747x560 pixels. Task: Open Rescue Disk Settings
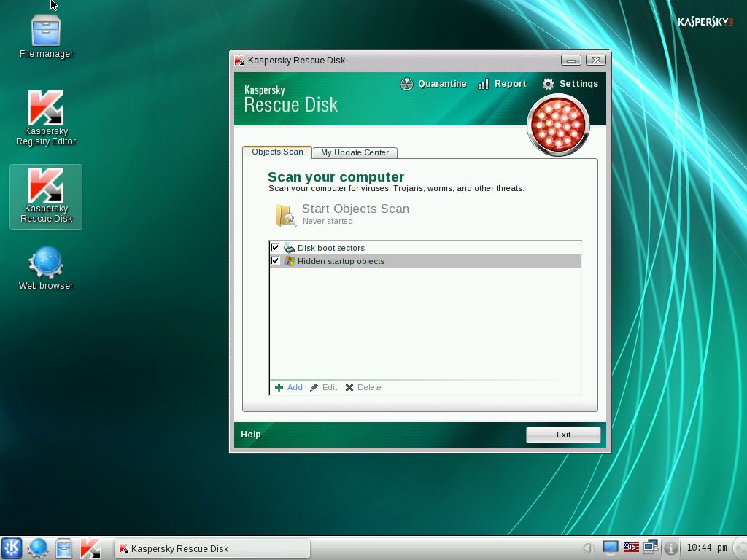pos(570,84)
